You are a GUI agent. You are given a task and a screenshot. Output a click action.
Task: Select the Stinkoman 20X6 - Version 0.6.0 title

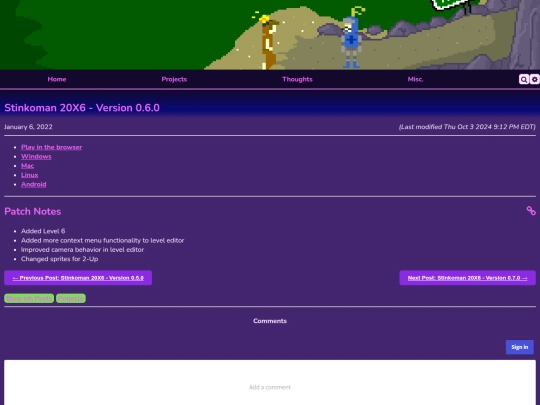tap(82, 108)
